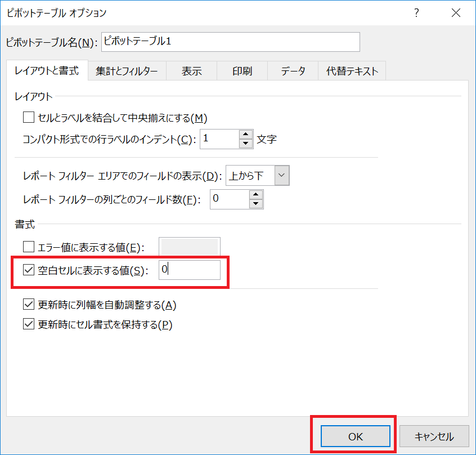Viewport: 476px width, 455px height.
Task: Open the 印刷 tab
Action: point(243,71)
